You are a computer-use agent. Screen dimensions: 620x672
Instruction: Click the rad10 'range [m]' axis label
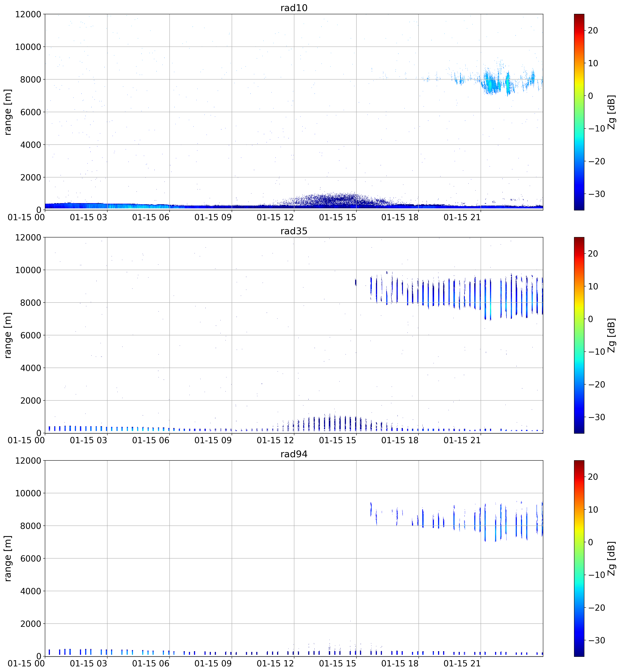point(8,112)
